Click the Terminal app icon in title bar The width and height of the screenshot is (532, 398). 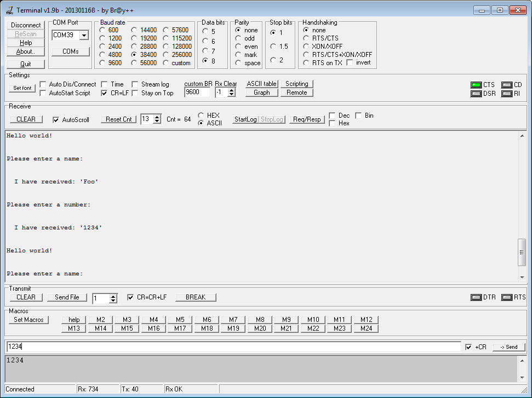(x=9, y=10)
